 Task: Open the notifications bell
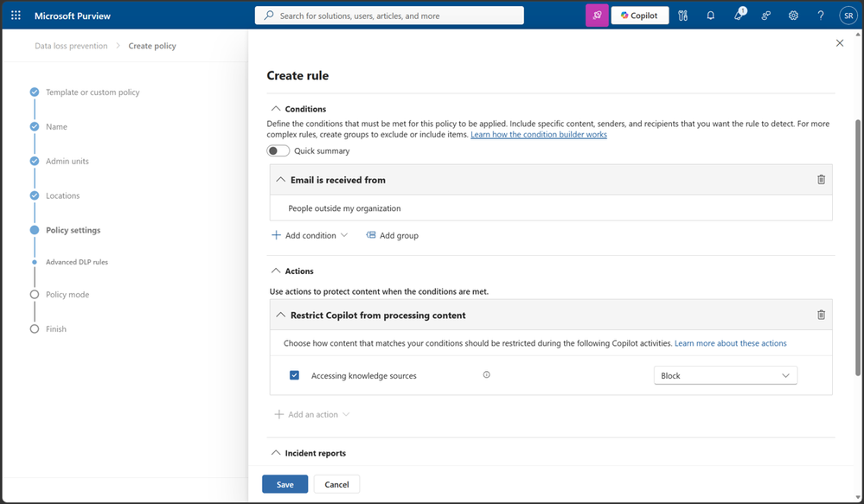(710, 16)
